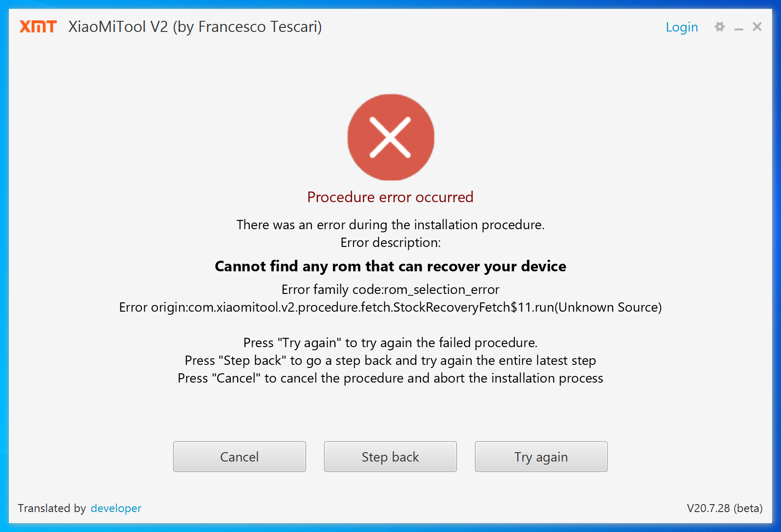Click the 'Press "Step back"' instruction line
Screen dimensions: 781x532
tap(390, 360)
